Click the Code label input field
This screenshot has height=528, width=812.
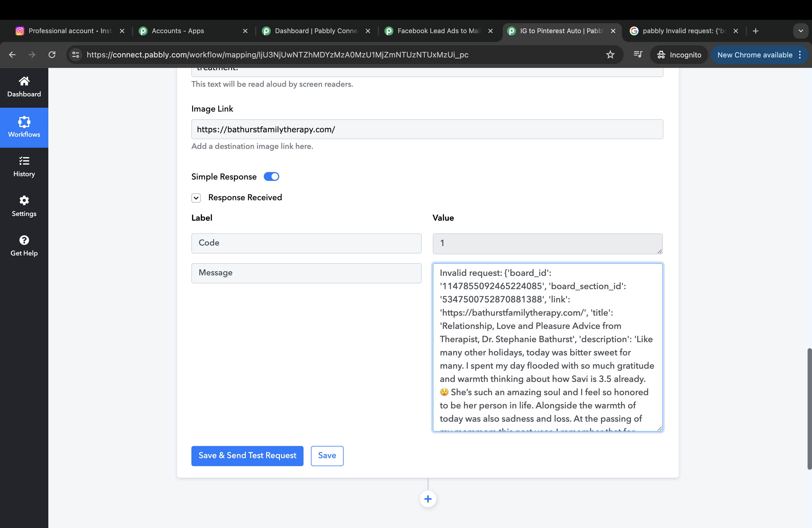307,243
